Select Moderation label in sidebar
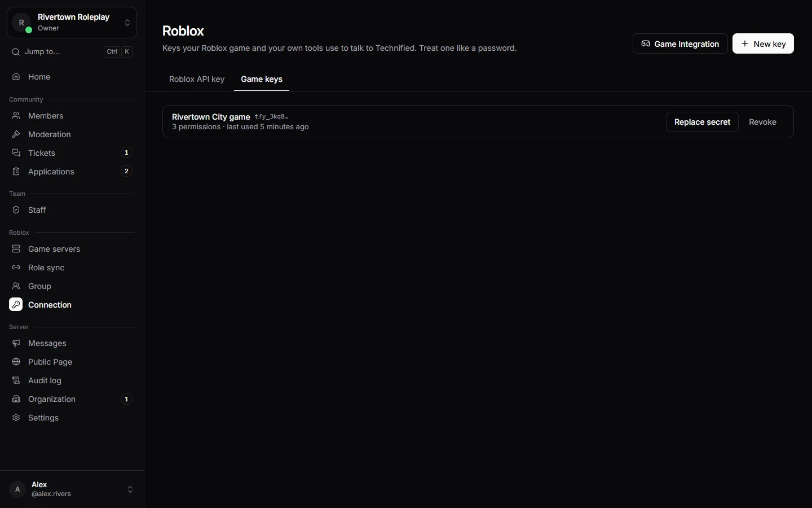This screenshot has height=508, width=812. tap(50, 134)
